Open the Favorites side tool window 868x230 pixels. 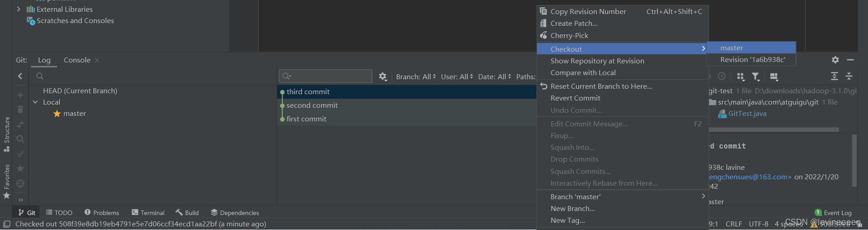point(6,181)
